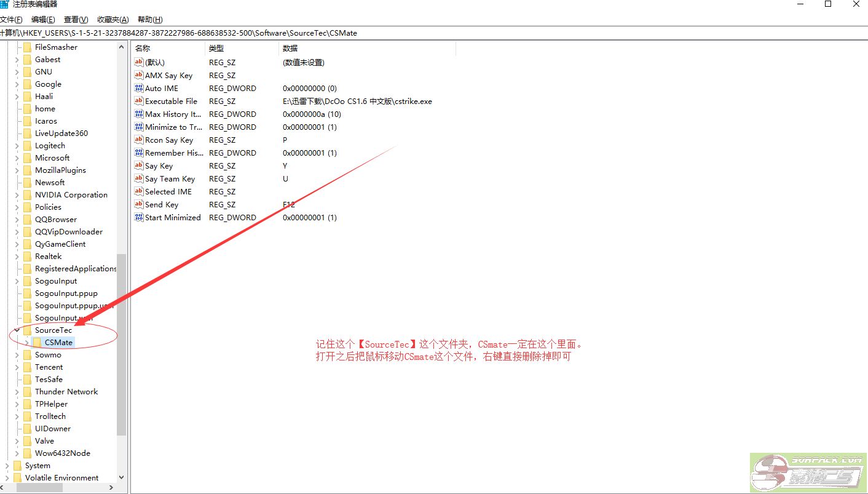The image size is (868, 494).
Task: Open the 查看(V) menu
Action: (x=76, y=20)
